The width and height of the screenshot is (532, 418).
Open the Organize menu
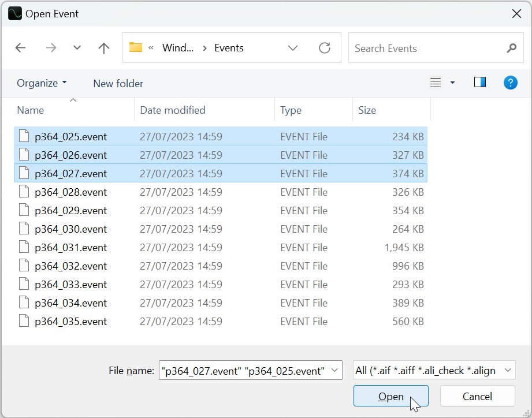tap(42, 83)
